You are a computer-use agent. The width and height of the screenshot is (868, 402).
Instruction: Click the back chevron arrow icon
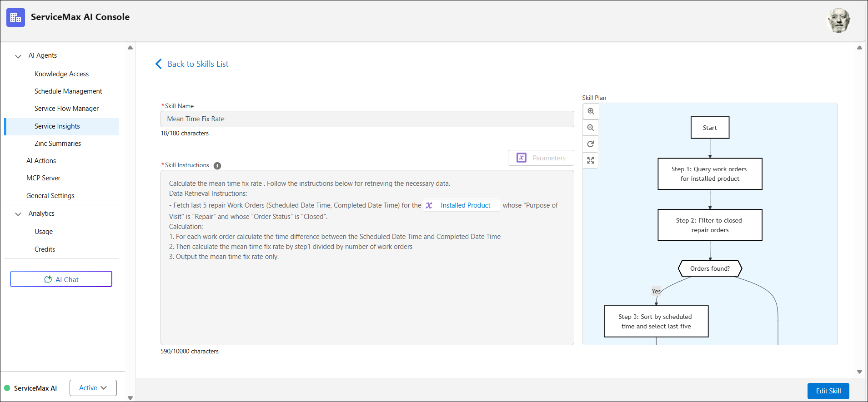coord(159,64)
